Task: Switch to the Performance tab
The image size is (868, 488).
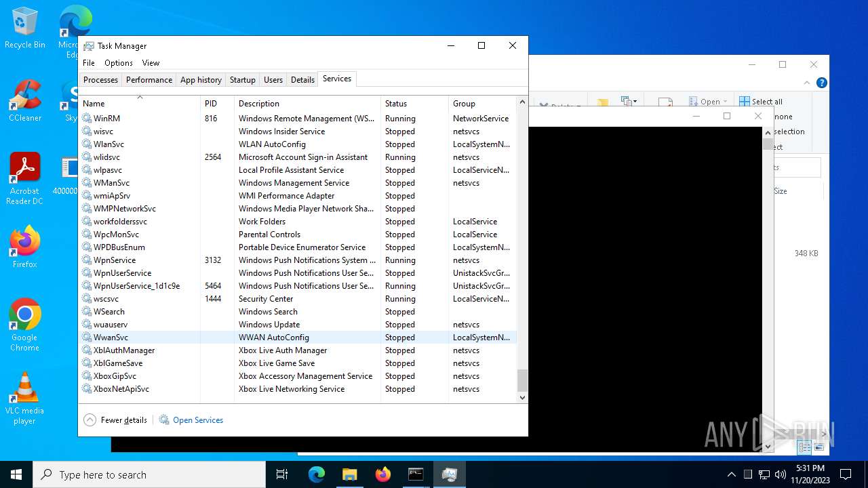Action: click(149, 80)
